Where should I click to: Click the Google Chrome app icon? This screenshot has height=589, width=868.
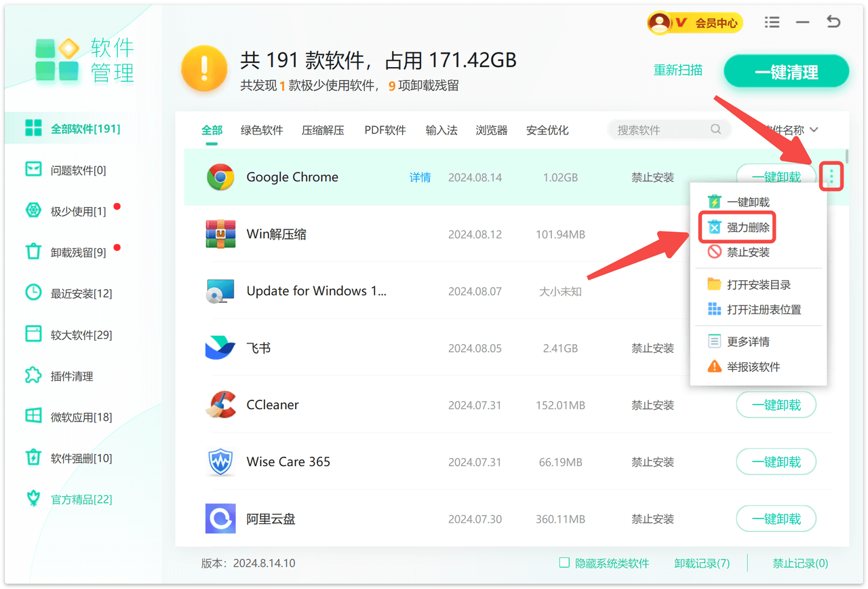click(x=220, y=177)
